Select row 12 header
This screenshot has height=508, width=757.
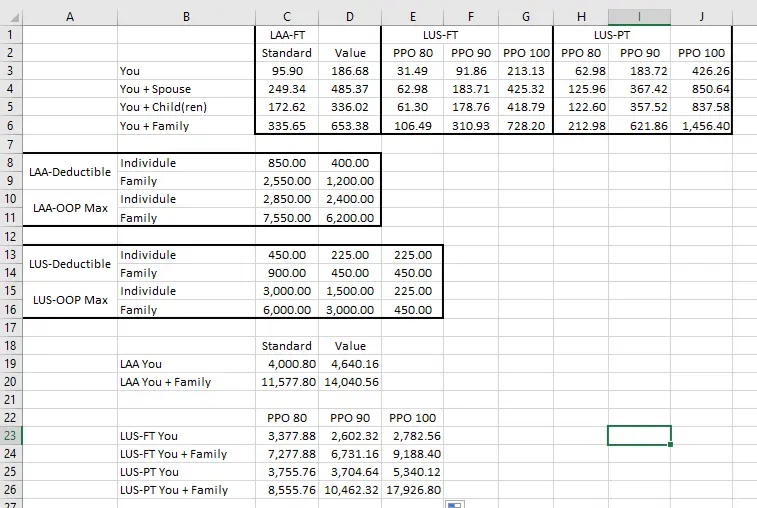(11, 236)
